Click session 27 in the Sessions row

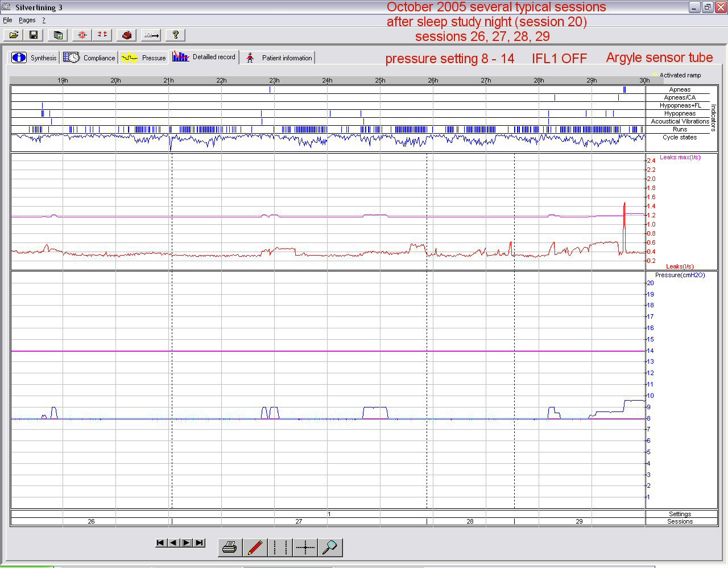pos(299,521)
